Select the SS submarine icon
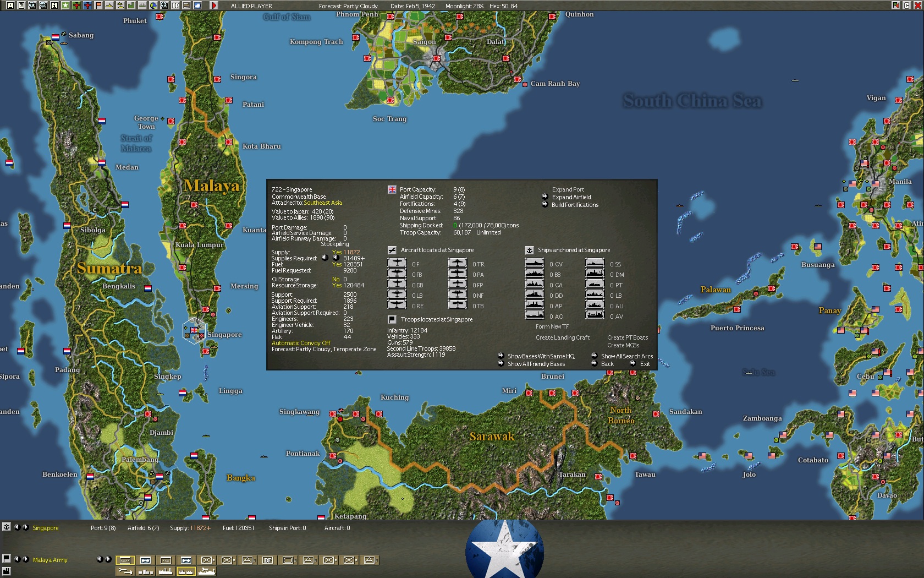 (595, 263)
